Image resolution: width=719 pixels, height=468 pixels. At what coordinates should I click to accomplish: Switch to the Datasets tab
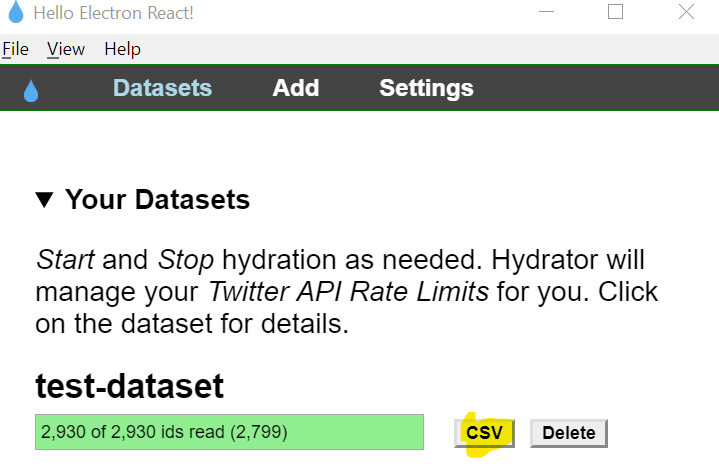pos(162,88)
